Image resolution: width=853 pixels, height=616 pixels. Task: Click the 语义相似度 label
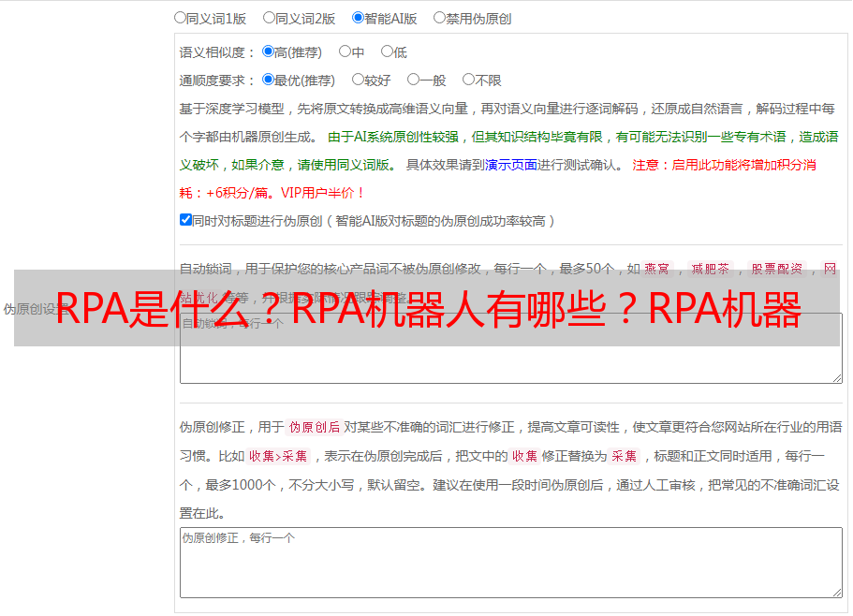pyautogui.click(x=217, y=52)
